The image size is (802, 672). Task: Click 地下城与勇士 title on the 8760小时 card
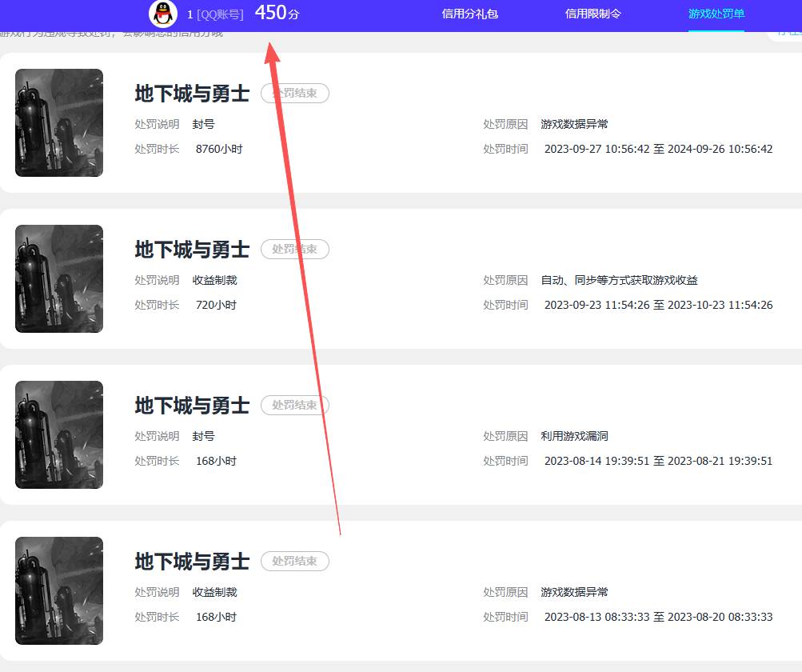(x=192, y=94)
